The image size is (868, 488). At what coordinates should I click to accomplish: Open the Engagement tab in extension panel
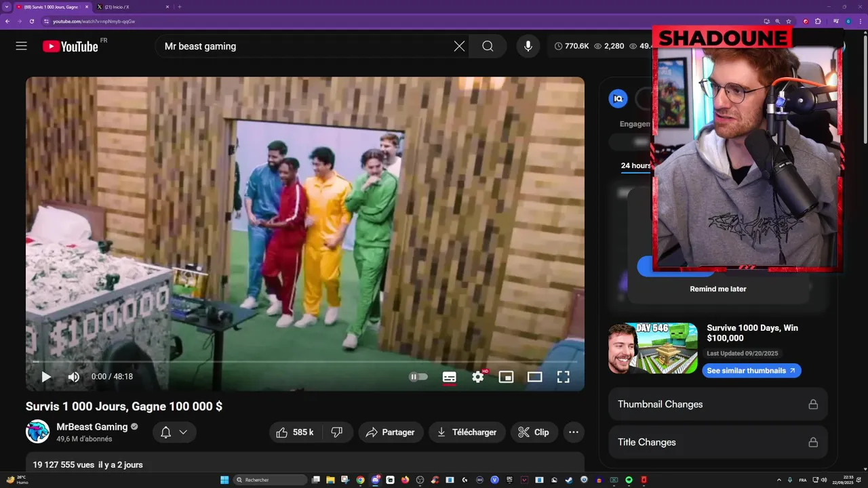pos(635,124)
